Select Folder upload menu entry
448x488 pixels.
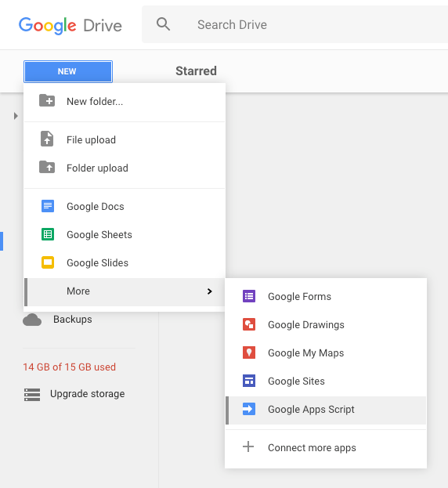point(125,168)
